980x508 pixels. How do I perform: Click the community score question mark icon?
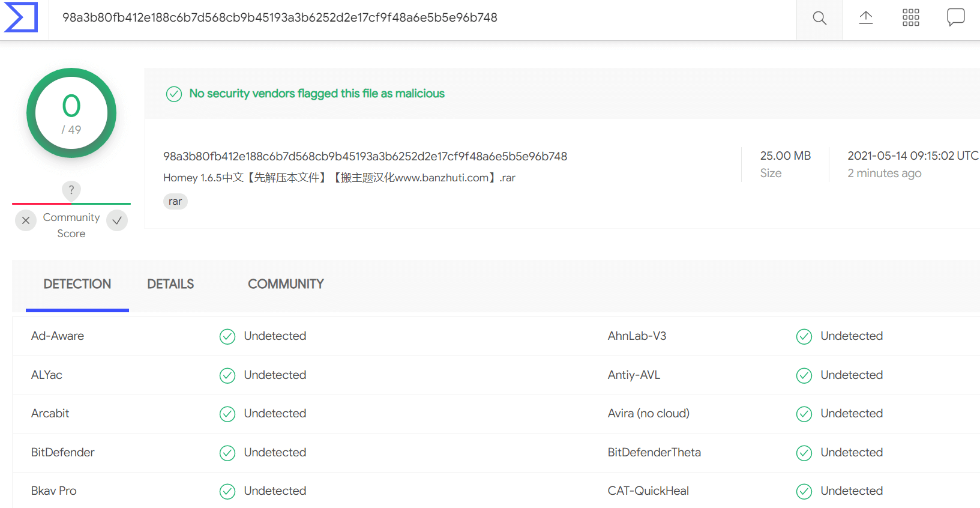71,190
